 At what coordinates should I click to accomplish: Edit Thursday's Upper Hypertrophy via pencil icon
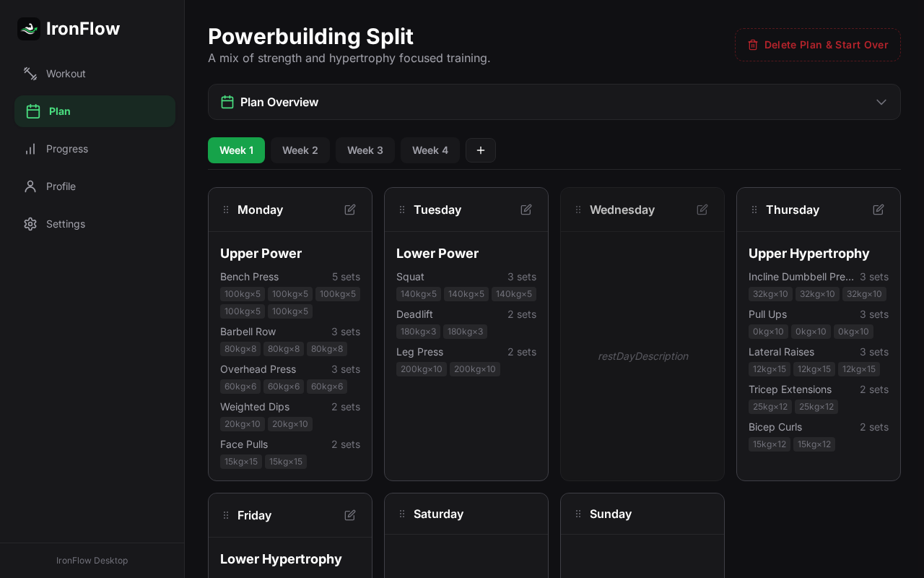tap(878, 209)
